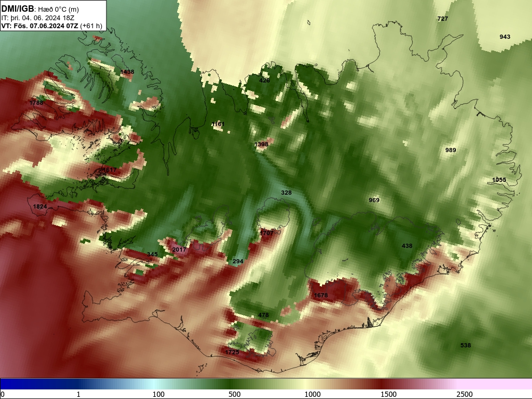Click the 478 height value
This screenshot has height=399, width=532.
pos(263,315)
